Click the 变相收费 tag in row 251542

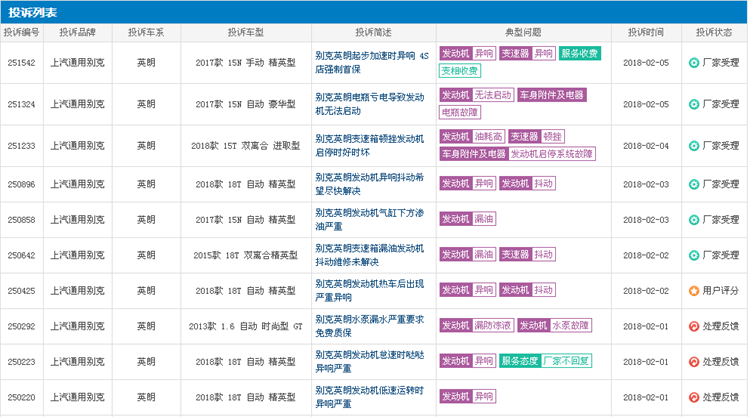click(460, 71)
